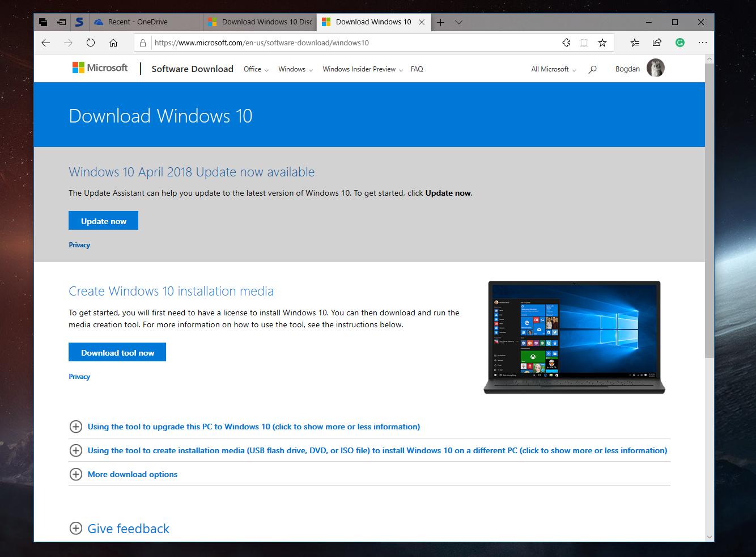Click the Download tool now button
756x557 pixels.
(x=117, y=352)
